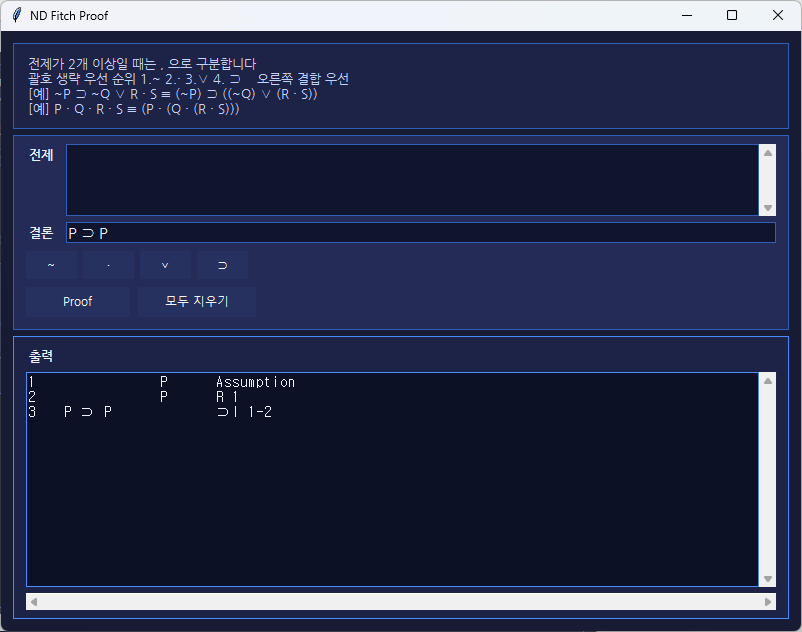Screen dimensions: 802x632
Task: Insert the disjunction (∨) symbol
Action: [x=165, y=265]
